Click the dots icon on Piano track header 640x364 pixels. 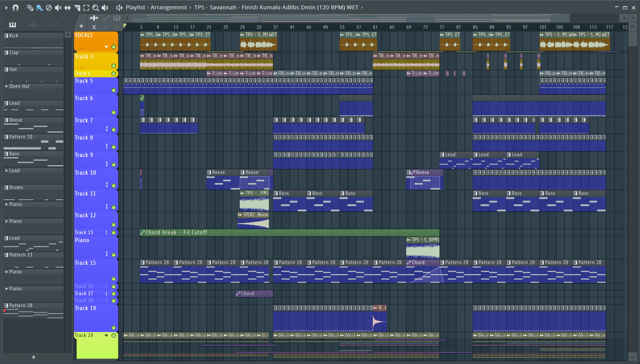[x=107, y=254]
